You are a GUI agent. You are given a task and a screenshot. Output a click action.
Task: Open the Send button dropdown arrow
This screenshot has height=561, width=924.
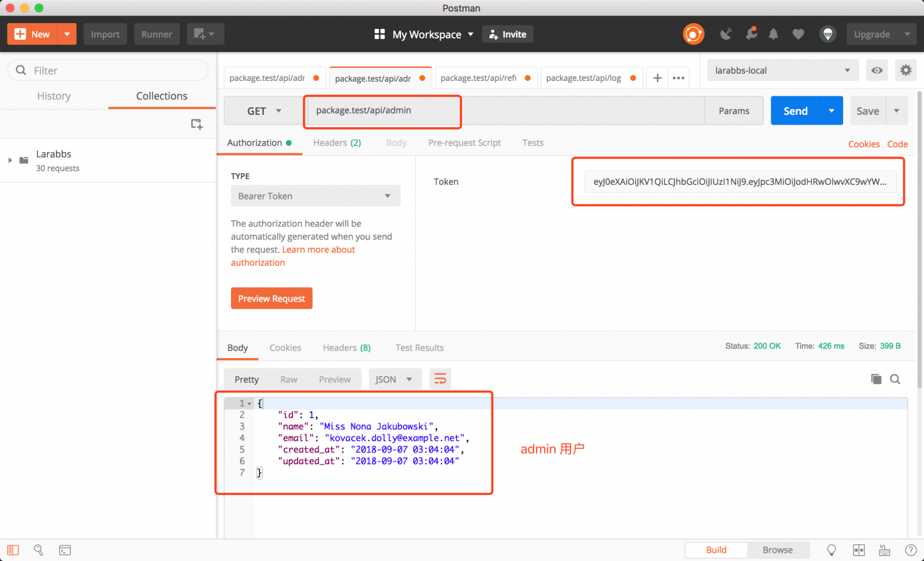coord(832,110)
